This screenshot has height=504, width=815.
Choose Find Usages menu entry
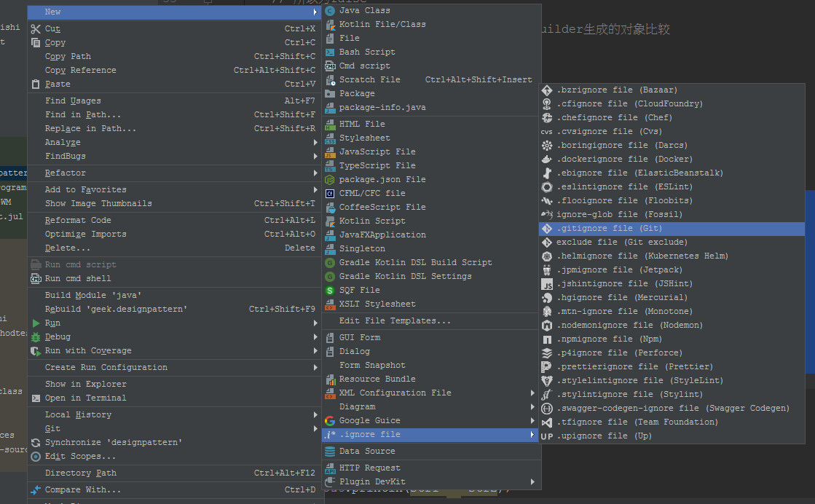(174, 101)
